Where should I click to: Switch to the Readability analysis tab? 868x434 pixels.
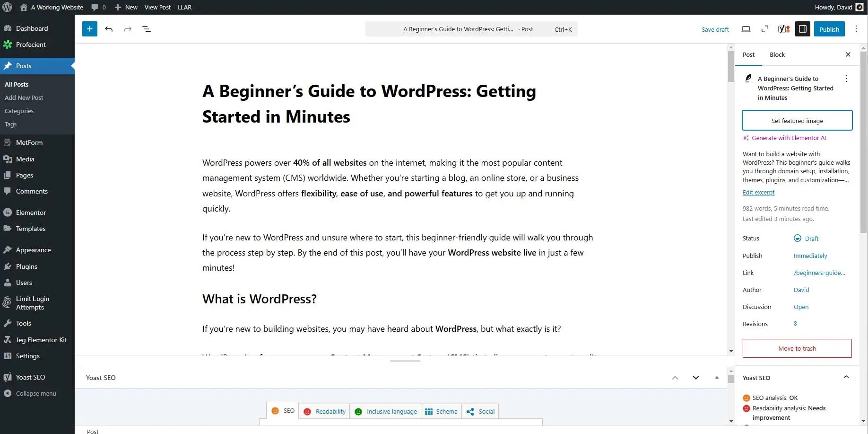point(324,411)
